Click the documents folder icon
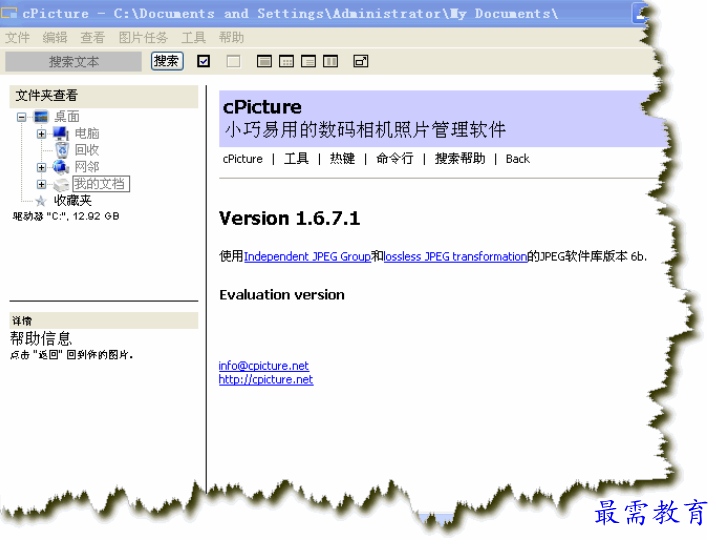 tap(61, 185)
